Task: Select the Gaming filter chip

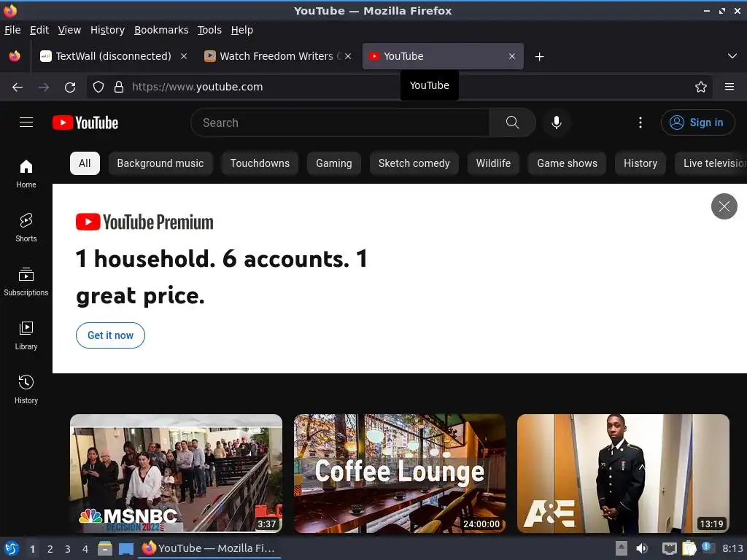Action: click(334, 163)
